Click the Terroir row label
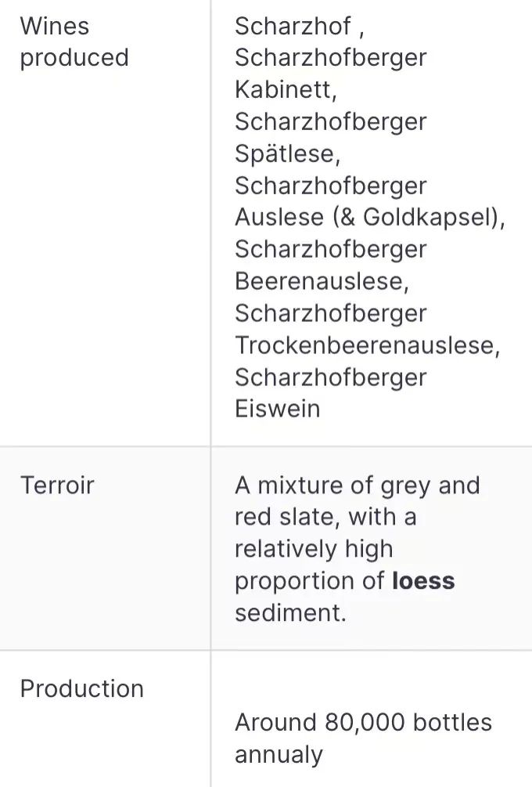 [56, 485]
